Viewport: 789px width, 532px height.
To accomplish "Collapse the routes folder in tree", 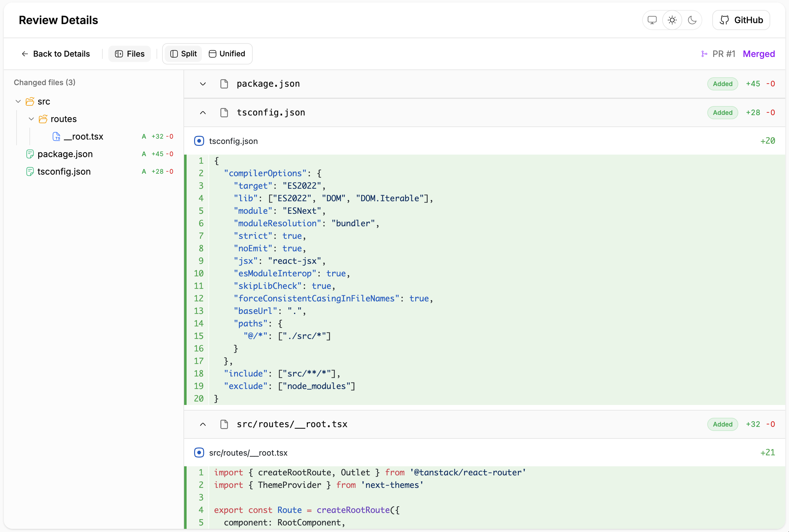I will click(31, 119).
